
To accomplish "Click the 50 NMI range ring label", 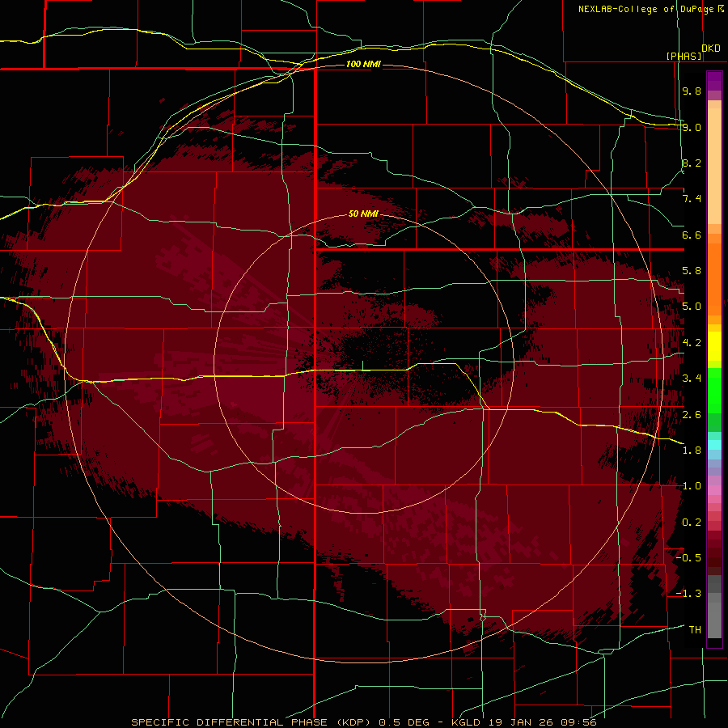I will pos(363,214).
